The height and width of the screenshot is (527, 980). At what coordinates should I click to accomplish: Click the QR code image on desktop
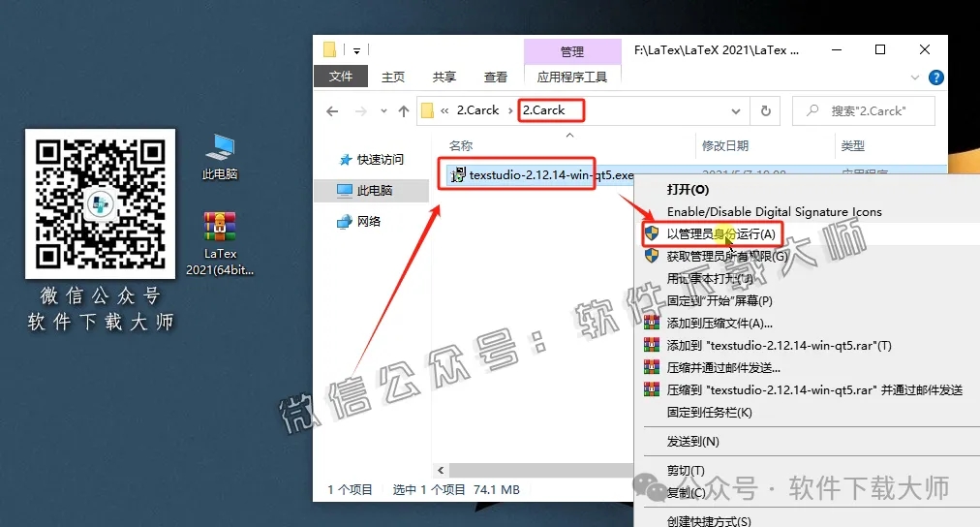[100, 203]
